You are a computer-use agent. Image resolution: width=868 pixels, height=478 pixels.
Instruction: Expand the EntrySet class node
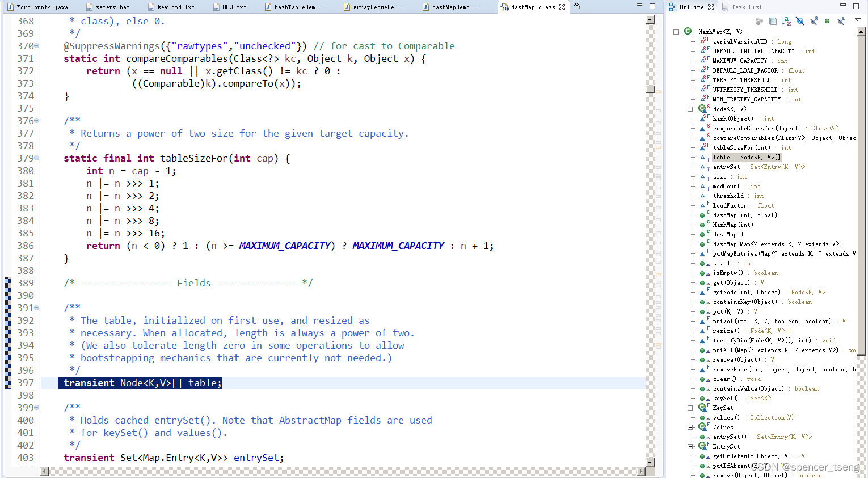tap(689, 446)
